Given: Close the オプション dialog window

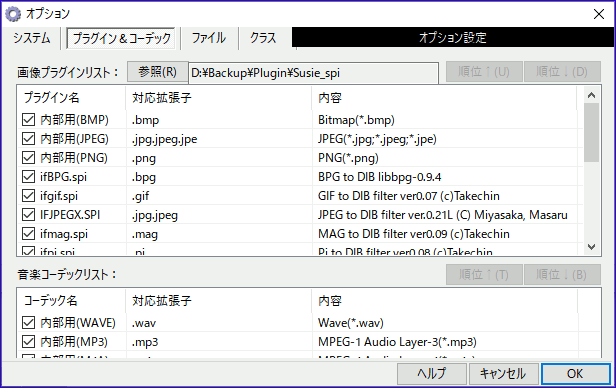Looking at the screenshot, I should click(x=599, y=14).
